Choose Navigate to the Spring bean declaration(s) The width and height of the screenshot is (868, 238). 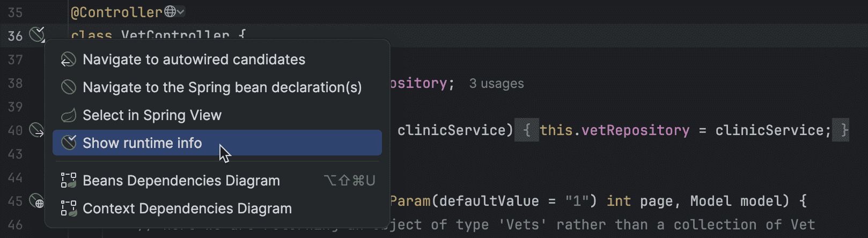[x=222, y=87]
